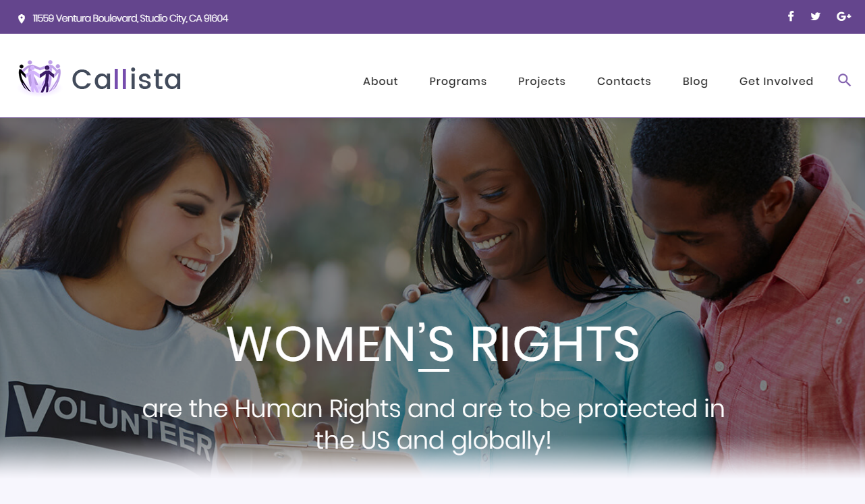Click the Human Rights hero subtitle

click(433, 424)
